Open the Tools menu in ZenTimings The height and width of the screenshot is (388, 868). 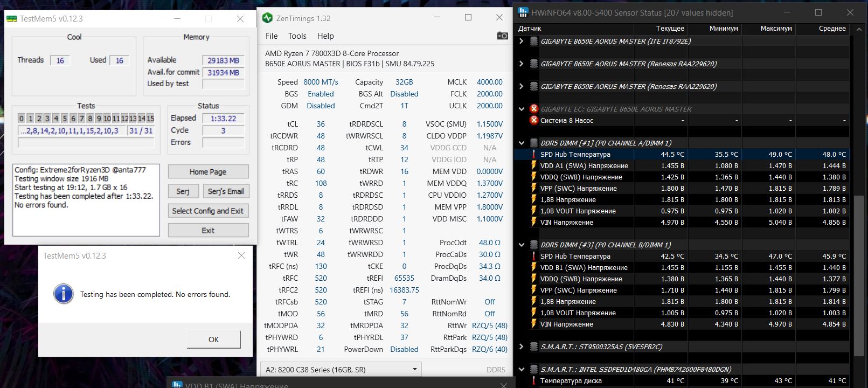(297, 36)
